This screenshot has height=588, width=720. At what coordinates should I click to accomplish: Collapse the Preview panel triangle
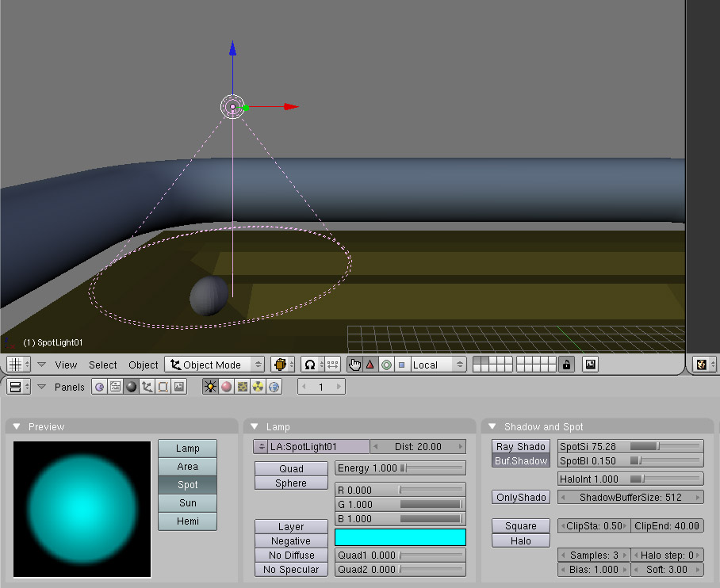click(17, 426)
